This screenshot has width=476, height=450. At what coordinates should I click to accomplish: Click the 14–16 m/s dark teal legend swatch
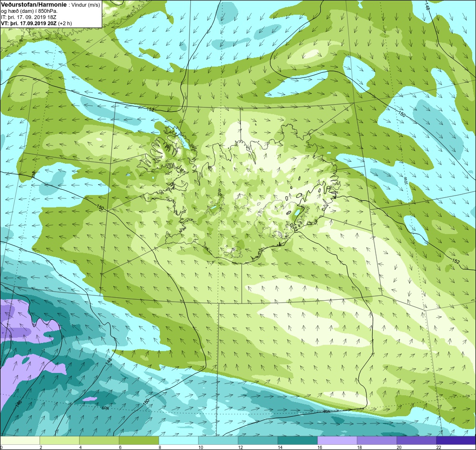click(x=297, y=440)
